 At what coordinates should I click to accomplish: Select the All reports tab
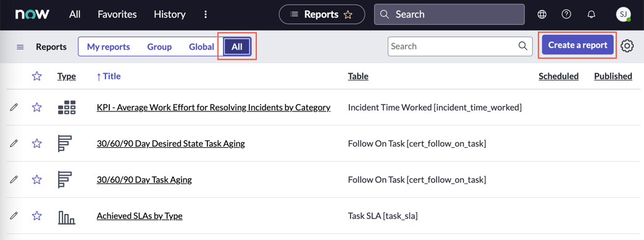point(237,47)
